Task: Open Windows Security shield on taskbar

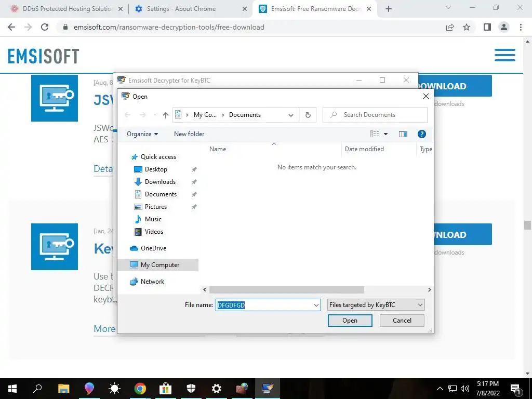Action: [191, 389]
